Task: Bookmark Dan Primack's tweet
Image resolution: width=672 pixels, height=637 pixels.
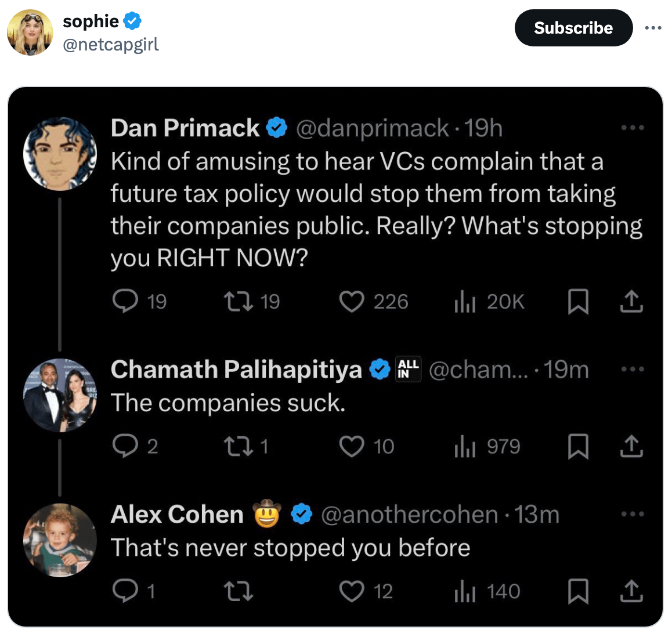Action: click(x=578, y=302)
